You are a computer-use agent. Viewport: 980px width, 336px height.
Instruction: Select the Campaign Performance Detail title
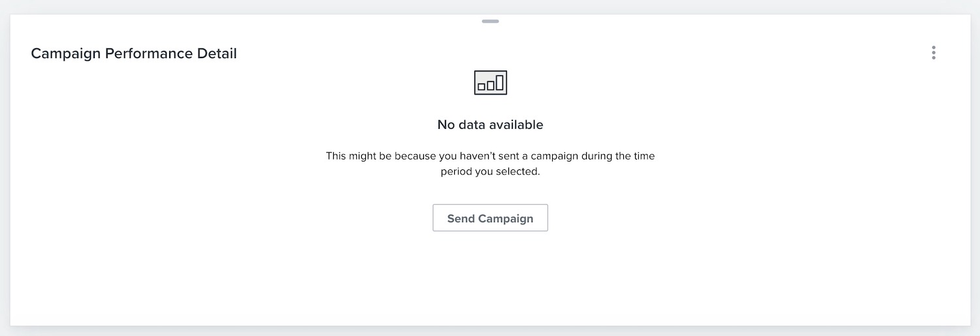point(134,54)
